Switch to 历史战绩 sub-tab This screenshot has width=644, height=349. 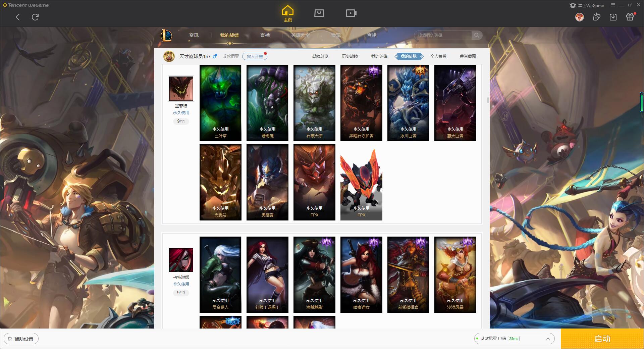point(350,56)
